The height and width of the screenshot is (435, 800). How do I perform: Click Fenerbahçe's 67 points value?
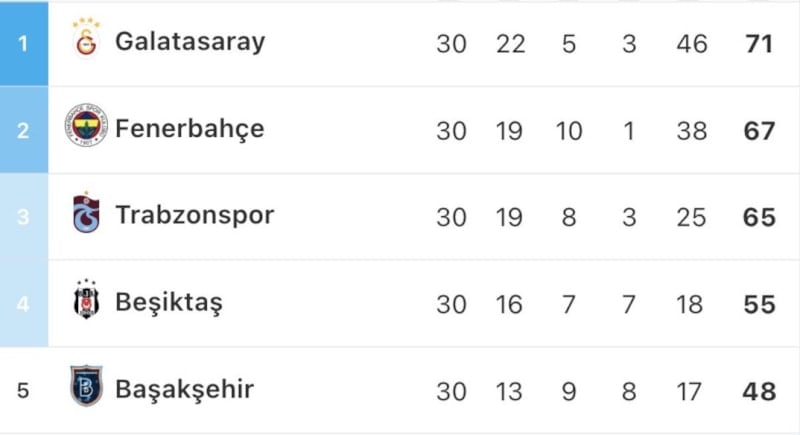pyautogui.click(x=760, y=130)
